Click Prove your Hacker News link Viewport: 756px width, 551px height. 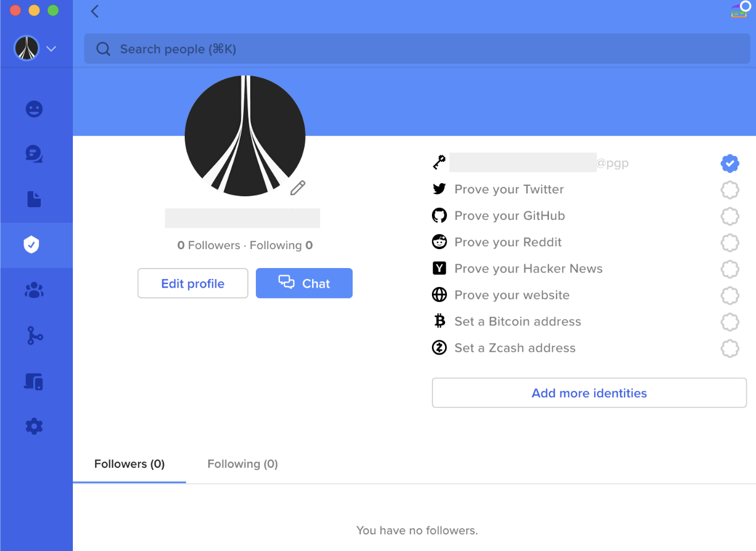pyautogui.click(x=528, y=269)
